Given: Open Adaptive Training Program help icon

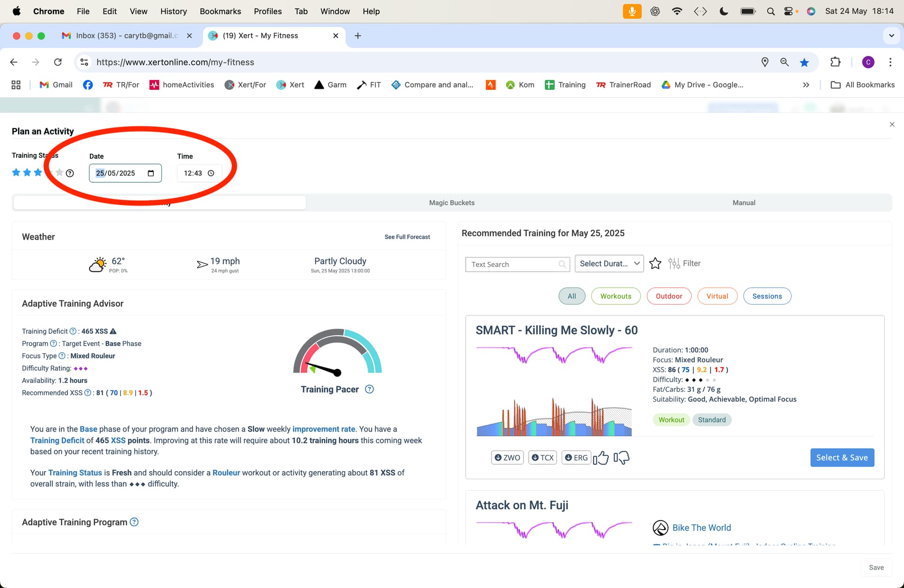Looking at the screenshot, I should (134, 522).
